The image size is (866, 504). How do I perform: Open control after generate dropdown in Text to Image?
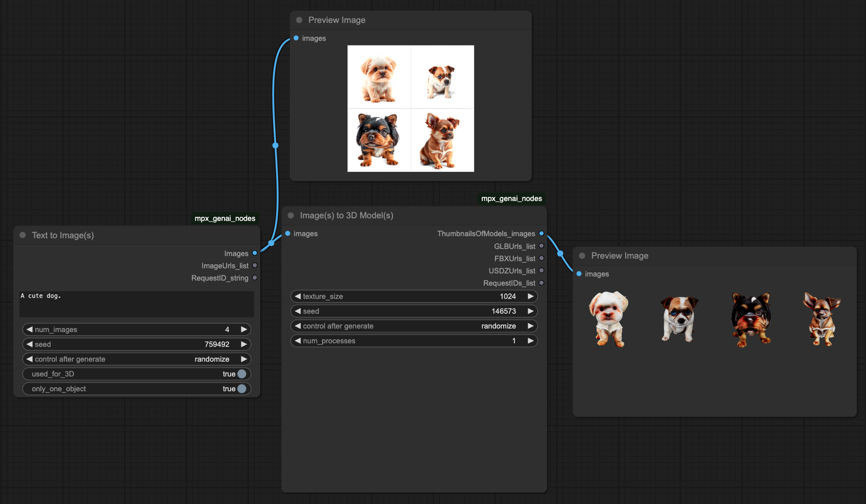(x=137, y=359)
